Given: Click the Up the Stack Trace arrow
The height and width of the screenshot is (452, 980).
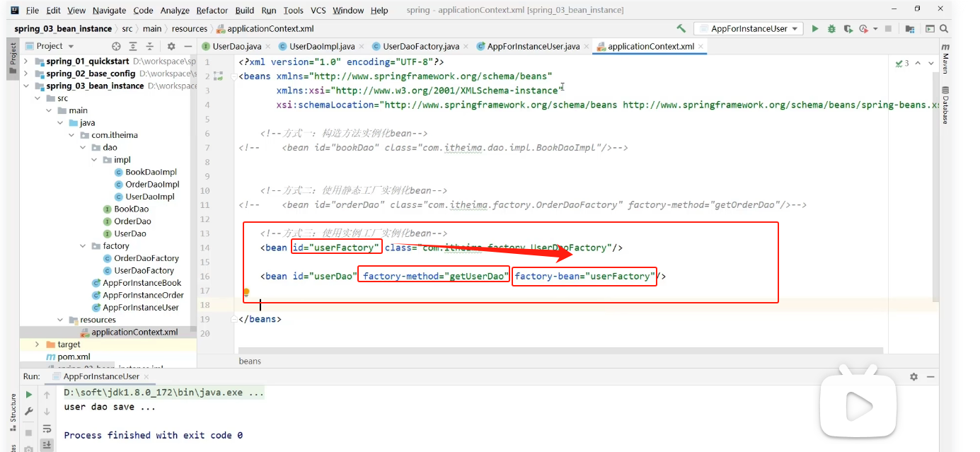Looking at the screenshot, I should coord(47,395).
